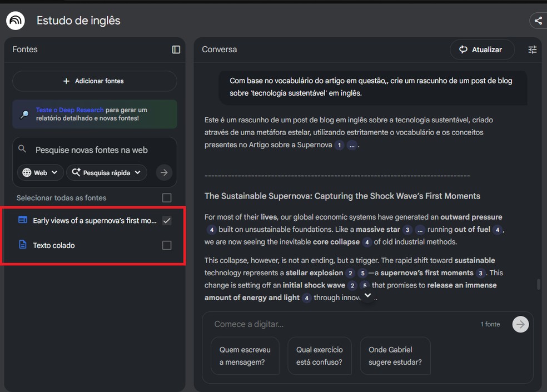Collapse the Fontes panel with sidebar icon

(176, 49)
